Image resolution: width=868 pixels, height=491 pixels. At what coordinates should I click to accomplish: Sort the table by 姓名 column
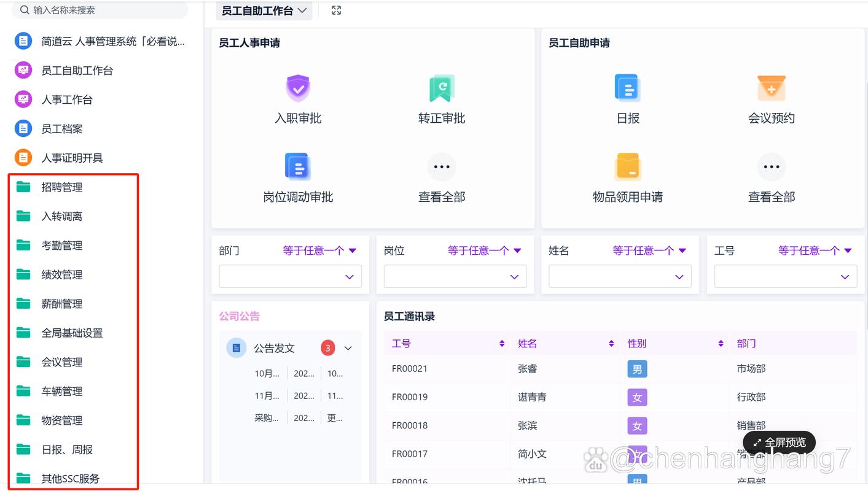pos(611,343)
